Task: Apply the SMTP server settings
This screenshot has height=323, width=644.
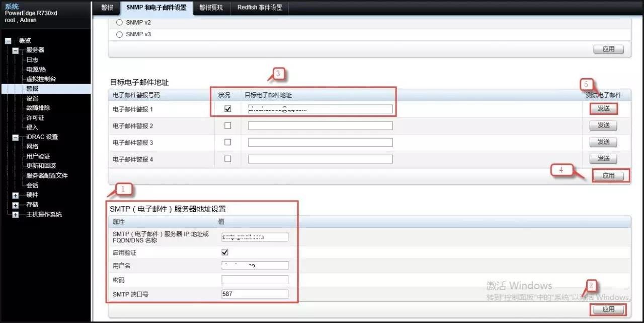Action: (x=609, y=309)
